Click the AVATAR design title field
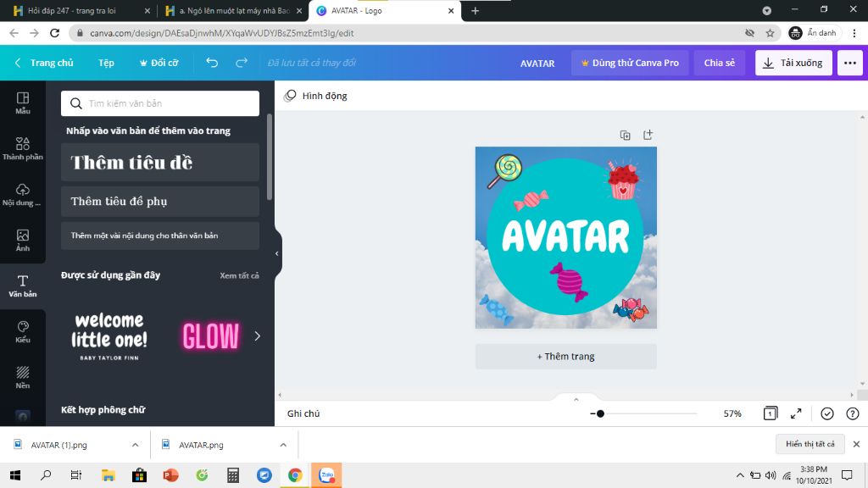868x488 pixels. [x=537, y=63]
